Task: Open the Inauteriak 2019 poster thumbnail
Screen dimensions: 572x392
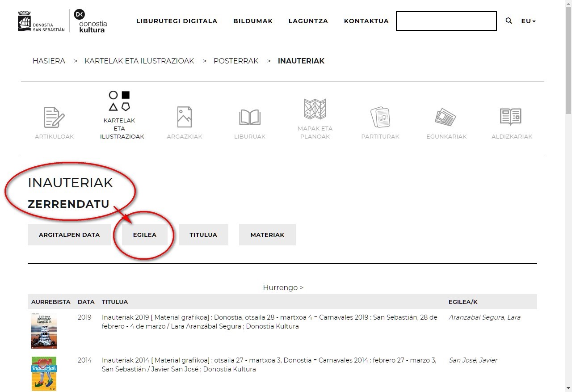Action: coord(44,331)
